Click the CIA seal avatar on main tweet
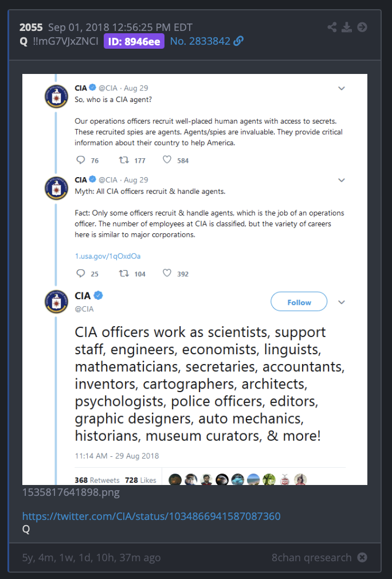Viewport: 392px width, 579px height. 56,302
